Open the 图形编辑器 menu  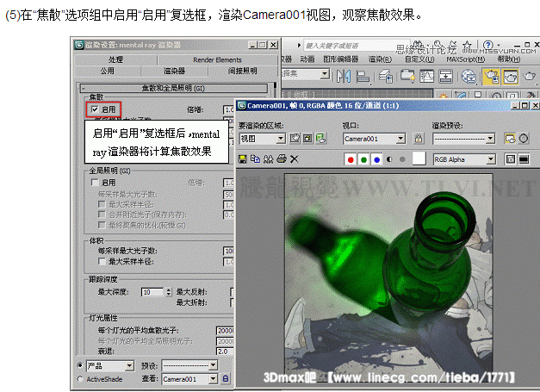point(340,59)
